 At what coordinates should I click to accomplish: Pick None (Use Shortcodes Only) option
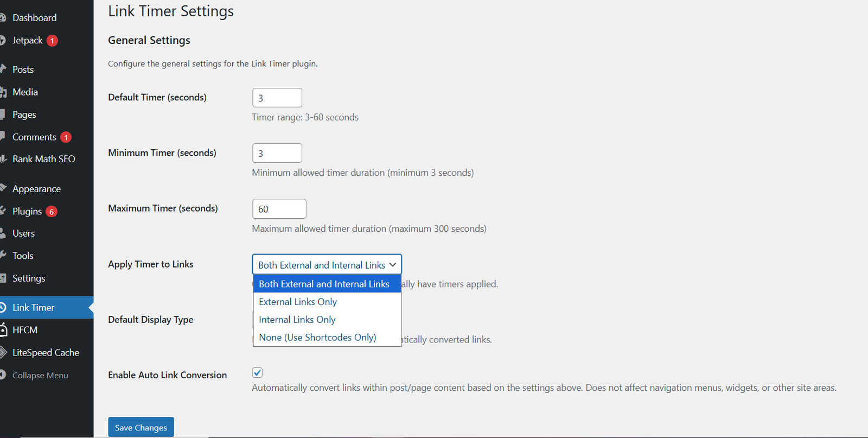(317, 338)
